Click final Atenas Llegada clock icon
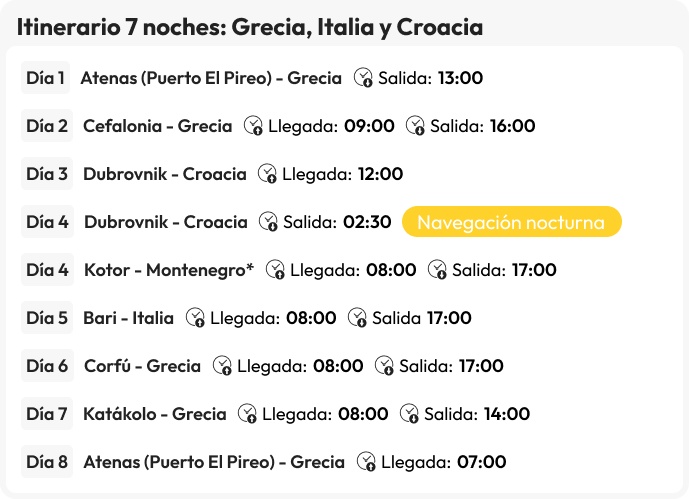 (x=367, y=462)
